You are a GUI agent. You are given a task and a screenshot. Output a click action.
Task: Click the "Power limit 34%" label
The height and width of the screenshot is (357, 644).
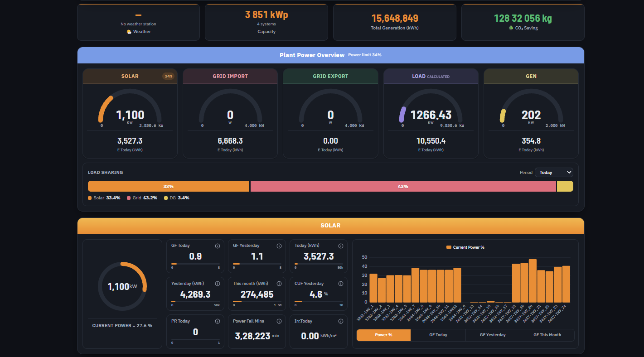click(365, 55)
